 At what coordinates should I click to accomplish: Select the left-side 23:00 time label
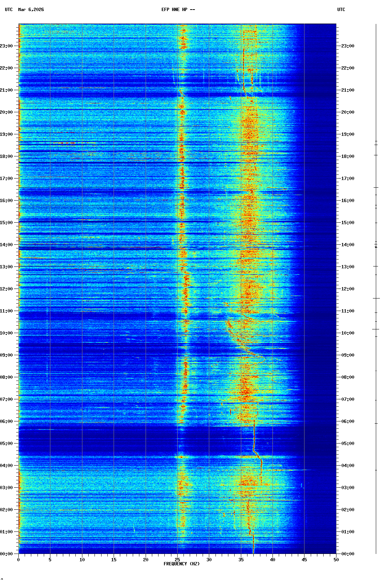click(6, 46)
